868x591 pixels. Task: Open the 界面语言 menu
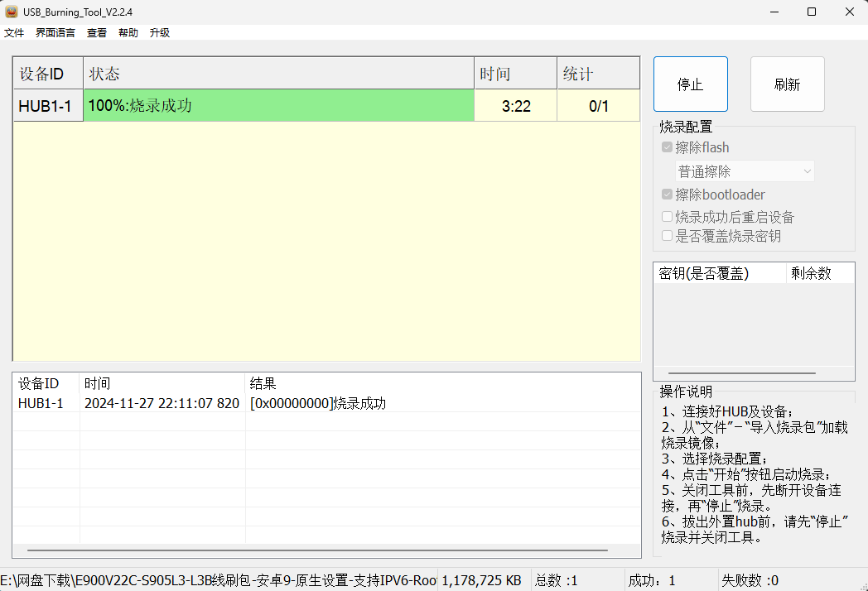click(55, 32)
